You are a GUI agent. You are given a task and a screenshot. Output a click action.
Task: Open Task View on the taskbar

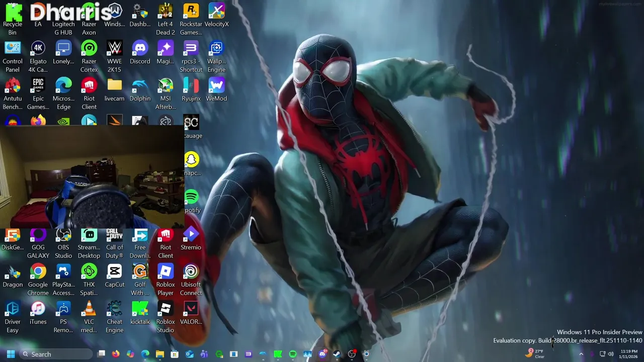coord(101,354)
